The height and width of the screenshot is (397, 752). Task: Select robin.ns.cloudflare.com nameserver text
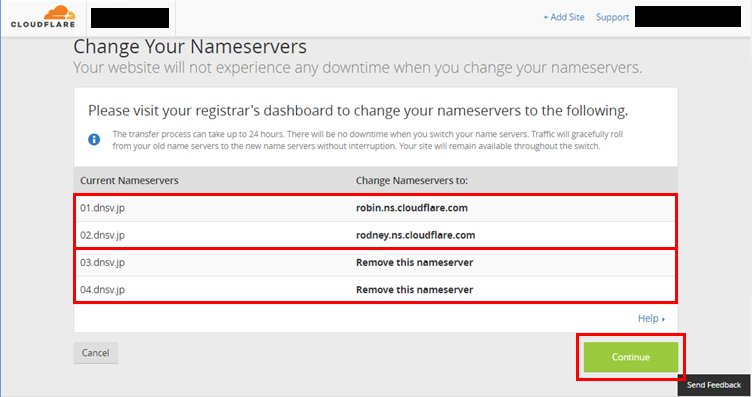[x=411, y=208]
